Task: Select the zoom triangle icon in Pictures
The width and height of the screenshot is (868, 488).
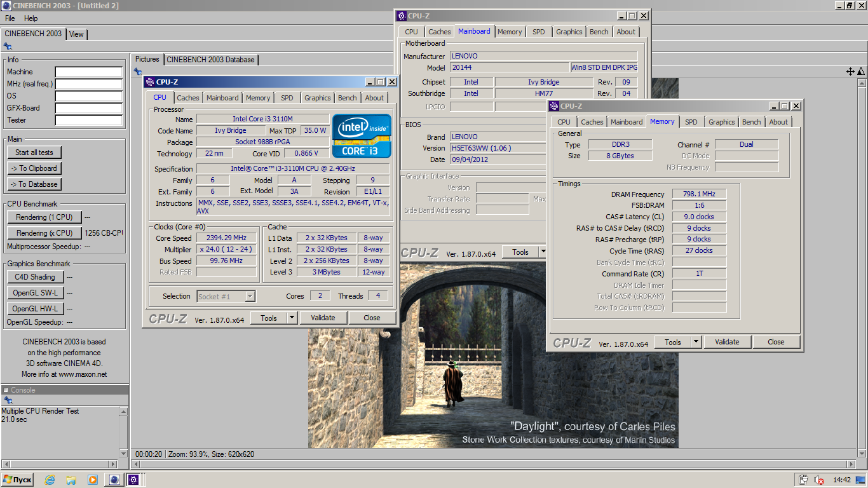Action: [x=861, y=72]
